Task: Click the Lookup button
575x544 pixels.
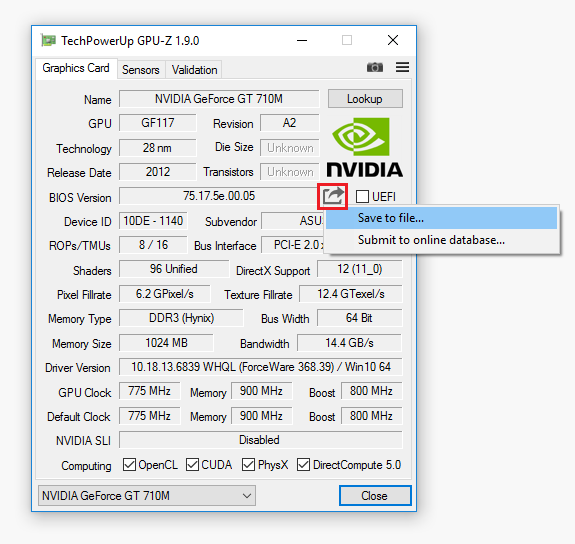Action: pos(365,99)
